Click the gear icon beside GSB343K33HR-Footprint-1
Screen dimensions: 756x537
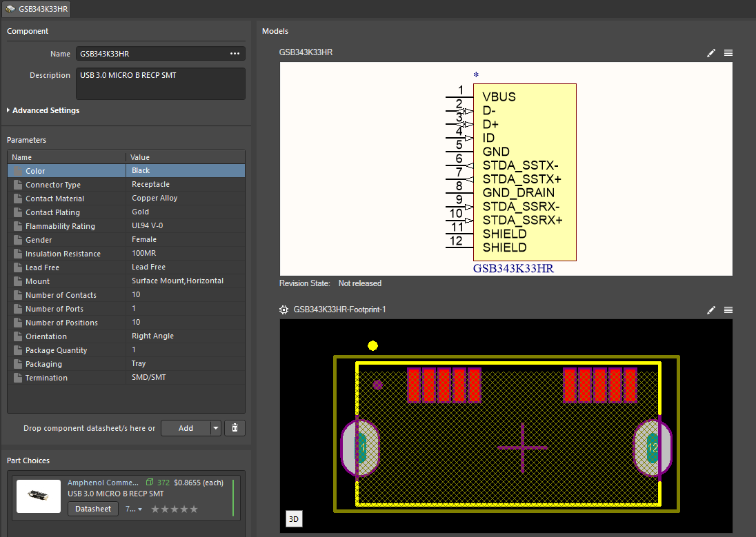(x=283, y=310)
